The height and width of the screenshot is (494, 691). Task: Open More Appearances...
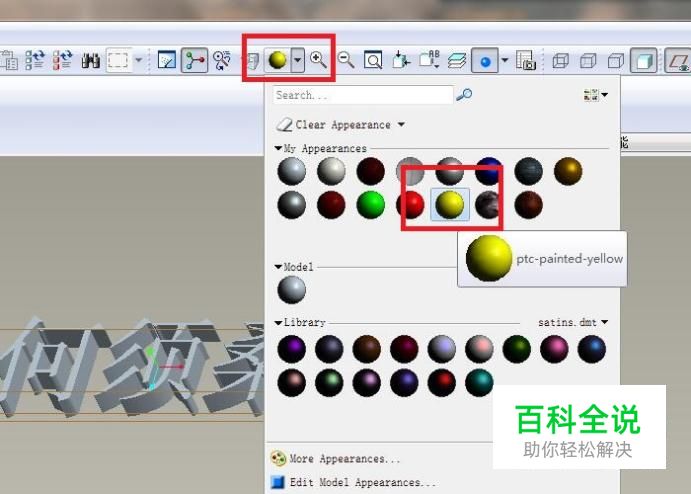[x=336, y=459]
